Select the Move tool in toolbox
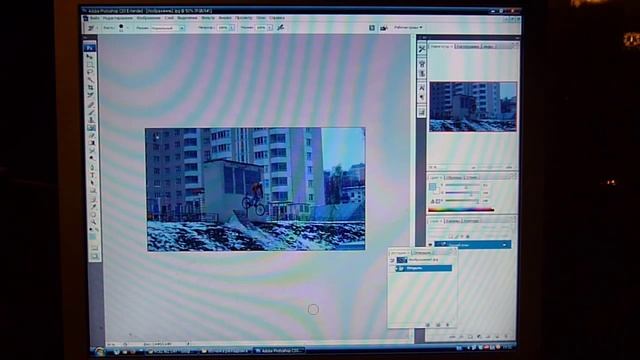The height and width of the screenshot is (360, 640). click(x=90, y=56)
